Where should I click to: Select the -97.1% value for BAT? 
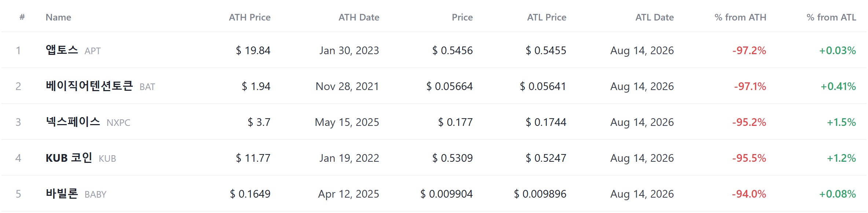(750, 86)
